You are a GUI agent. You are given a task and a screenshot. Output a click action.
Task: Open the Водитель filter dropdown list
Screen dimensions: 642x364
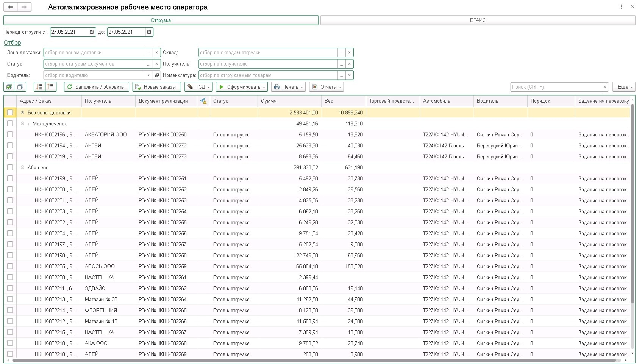coord(148,75)
